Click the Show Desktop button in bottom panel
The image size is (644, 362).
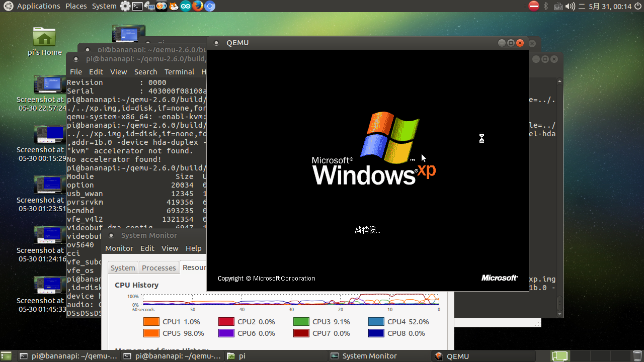[6, 356]
